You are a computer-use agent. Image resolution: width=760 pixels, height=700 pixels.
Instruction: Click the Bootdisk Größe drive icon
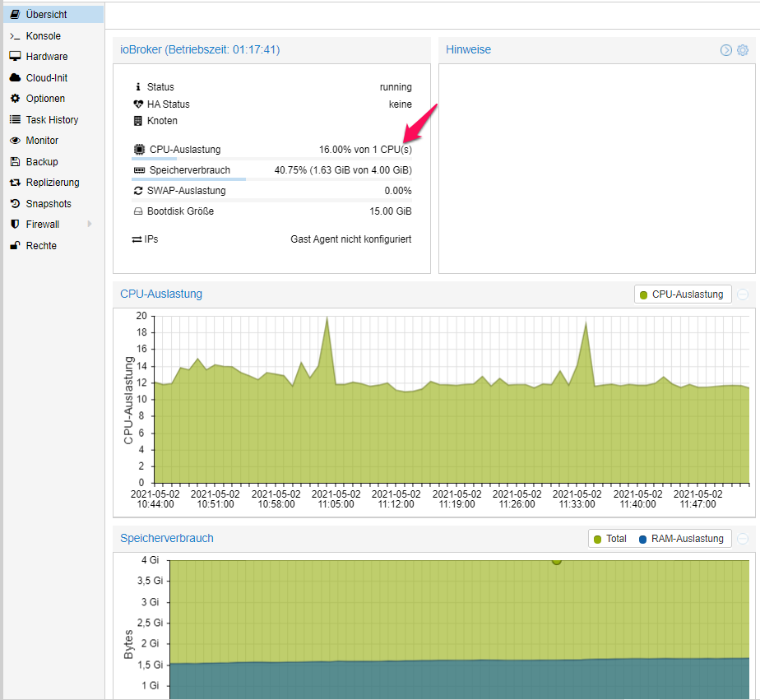pos(138,211)
